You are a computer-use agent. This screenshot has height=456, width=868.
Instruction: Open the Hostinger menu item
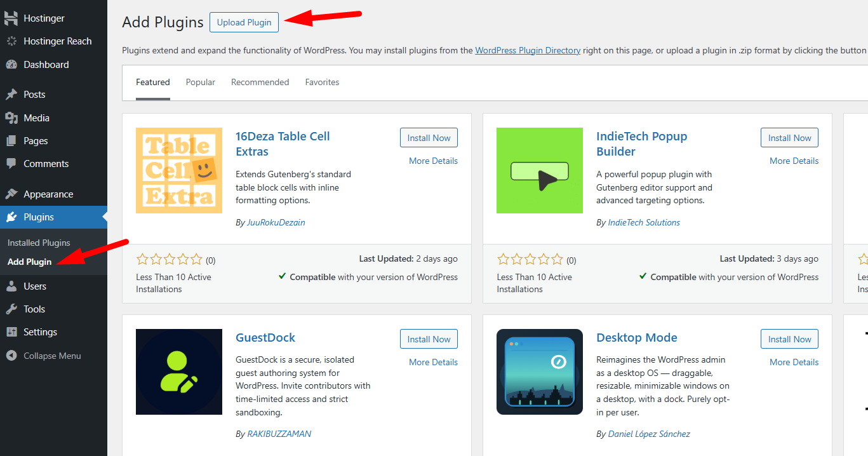(x=53, y=18)
